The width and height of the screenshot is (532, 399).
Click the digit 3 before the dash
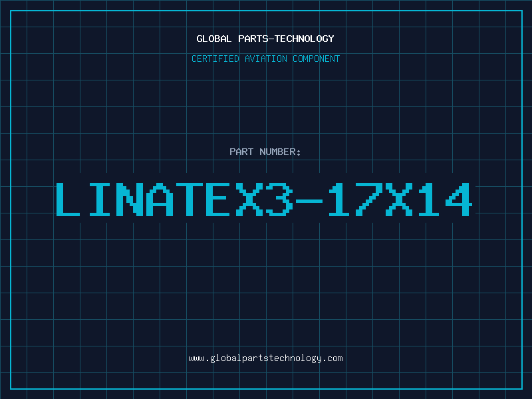(x=279, y=199)
